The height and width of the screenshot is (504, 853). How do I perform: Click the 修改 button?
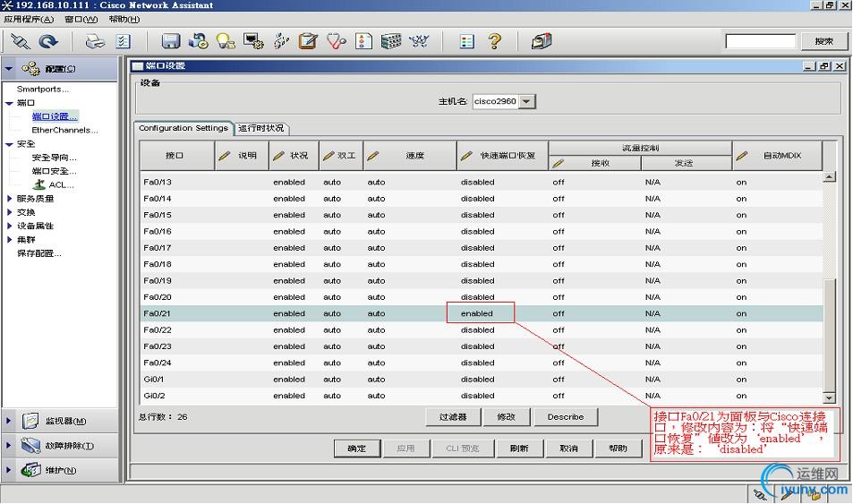(506, 416)
